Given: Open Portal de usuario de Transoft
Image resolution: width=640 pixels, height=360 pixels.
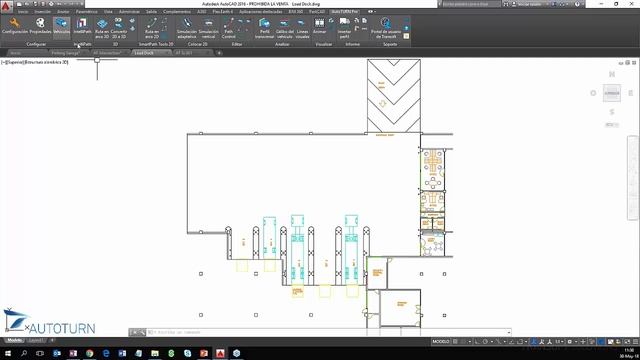Looking at the screenshot, I should 386,28.
